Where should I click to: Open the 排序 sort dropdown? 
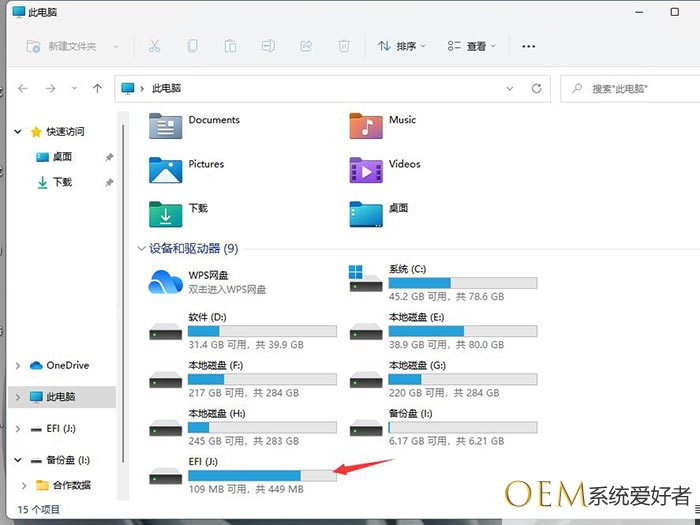tap(401, 46)
